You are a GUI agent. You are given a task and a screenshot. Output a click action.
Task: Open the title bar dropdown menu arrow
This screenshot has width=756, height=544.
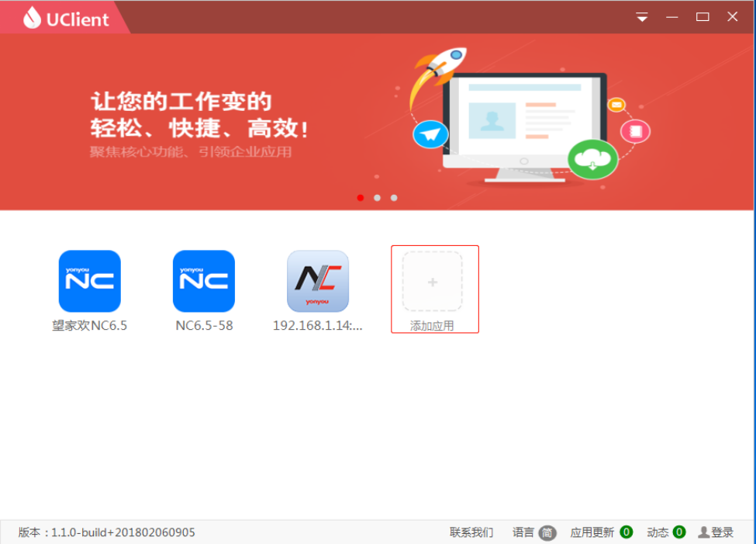coord(642,17)
